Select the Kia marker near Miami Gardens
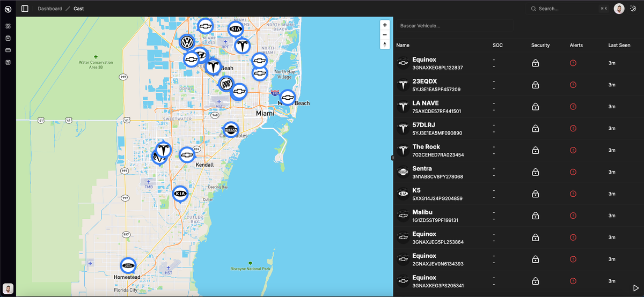The height and width of the screenshot is (297, 644). click(x=236, y=29)
